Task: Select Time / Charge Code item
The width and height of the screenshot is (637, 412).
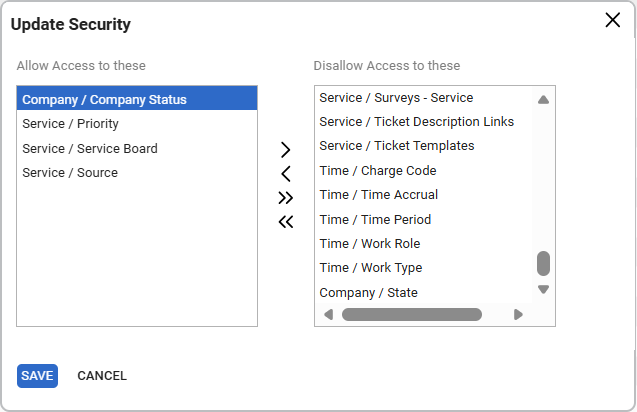Action: [377, 171]
